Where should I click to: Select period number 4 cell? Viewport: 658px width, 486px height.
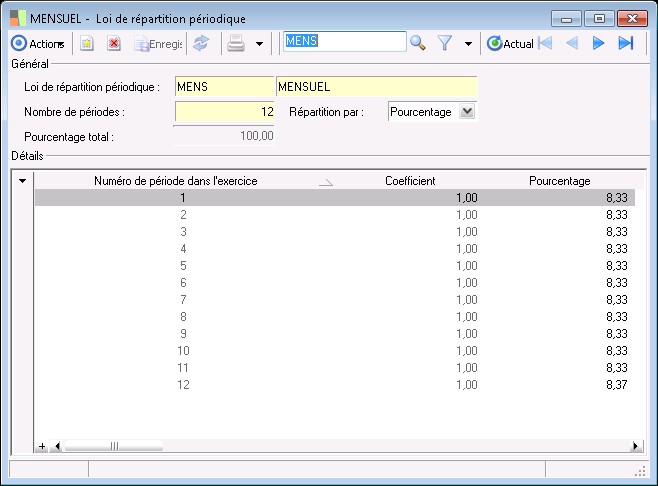tap(183, 249)
